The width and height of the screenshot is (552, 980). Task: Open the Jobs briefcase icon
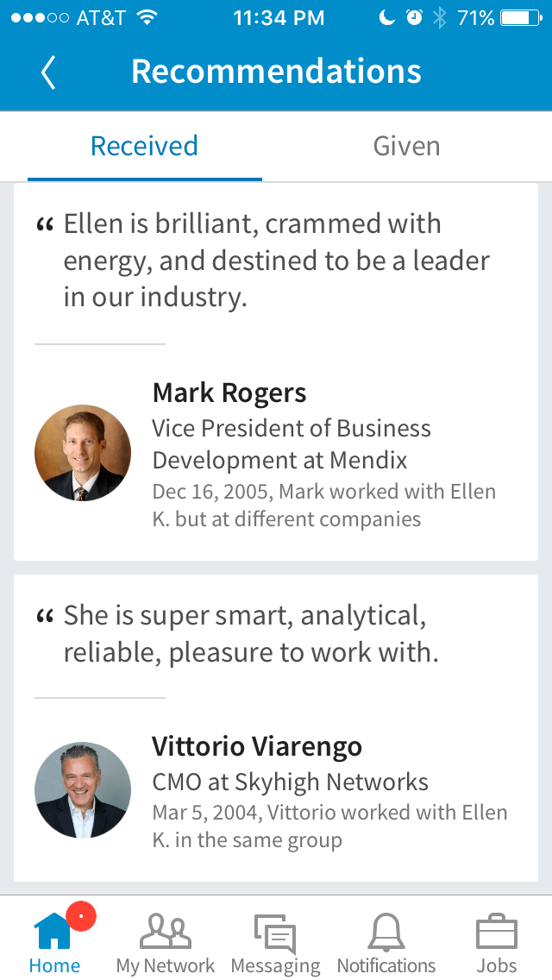tap(497, 932)
